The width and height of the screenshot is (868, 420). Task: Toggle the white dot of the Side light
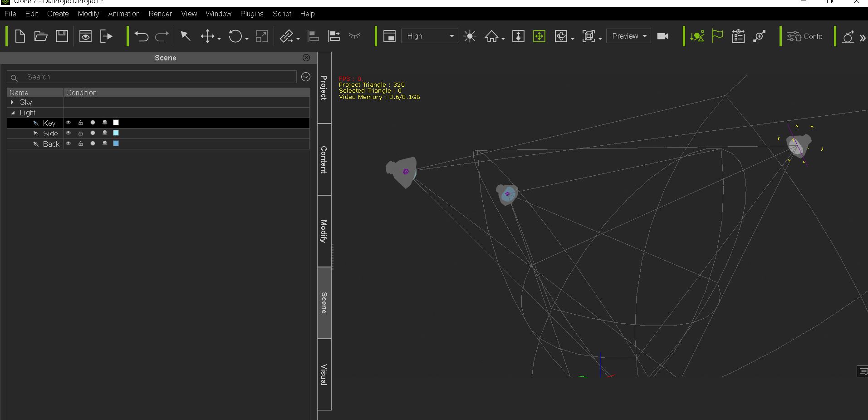click(x=93, y=133)
